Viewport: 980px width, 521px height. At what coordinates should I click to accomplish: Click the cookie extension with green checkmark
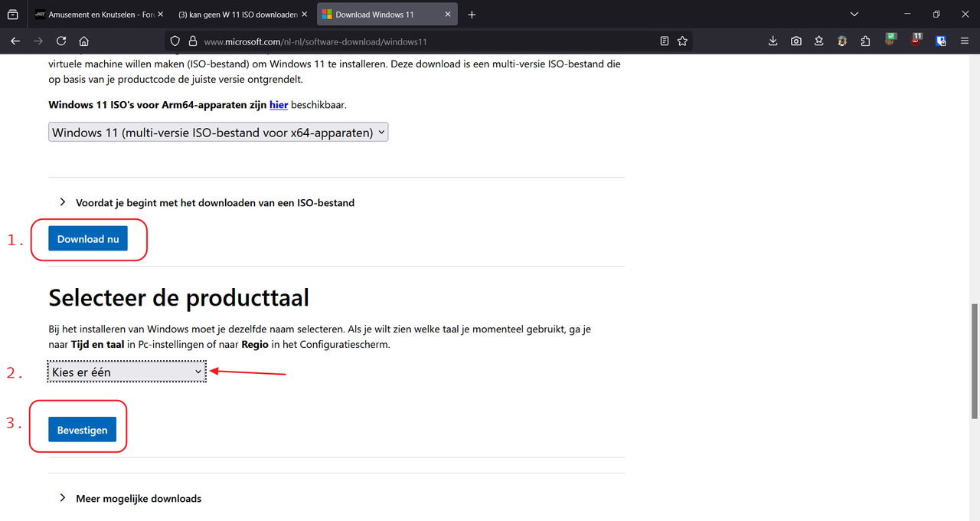tap(891, 39)
